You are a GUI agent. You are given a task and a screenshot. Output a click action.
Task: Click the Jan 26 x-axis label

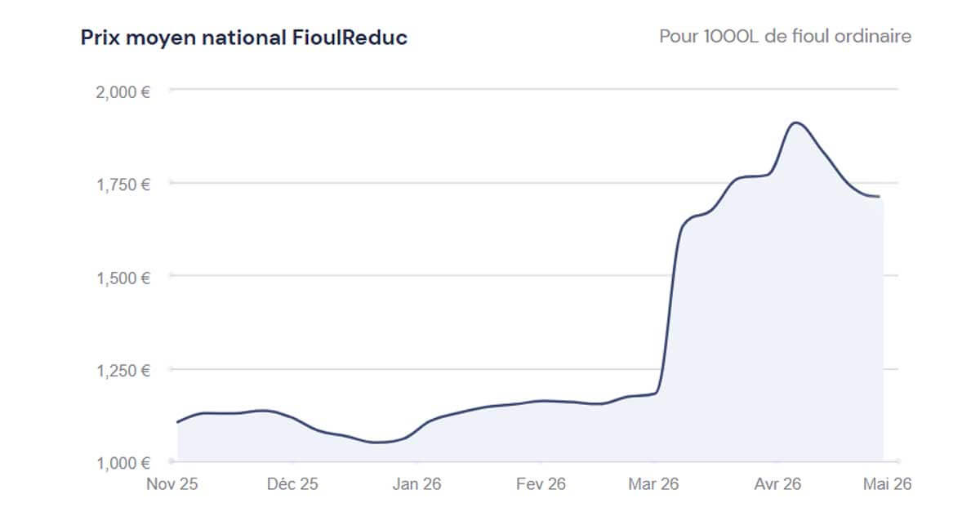(x=416, y=484)
